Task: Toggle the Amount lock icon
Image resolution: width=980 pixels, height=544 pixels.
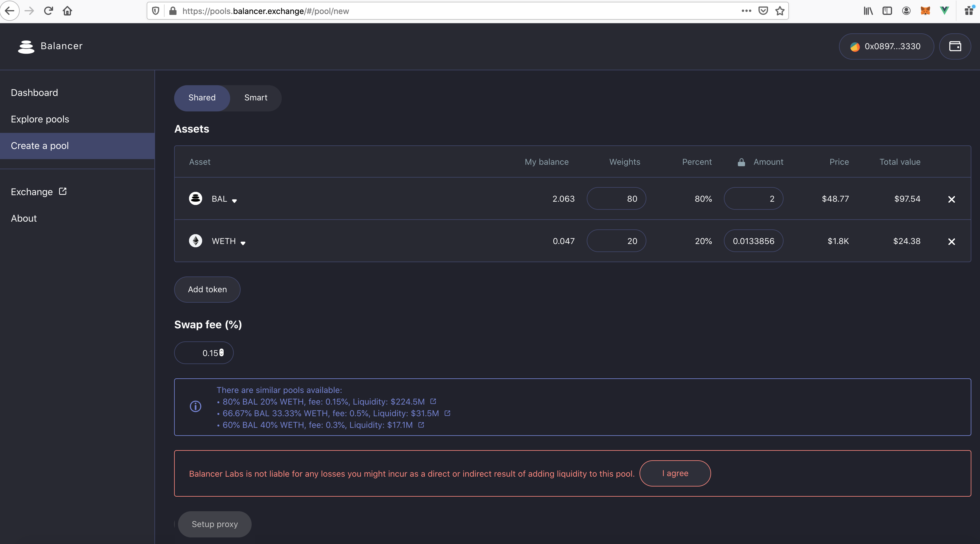Action: (x=741, y=162)
